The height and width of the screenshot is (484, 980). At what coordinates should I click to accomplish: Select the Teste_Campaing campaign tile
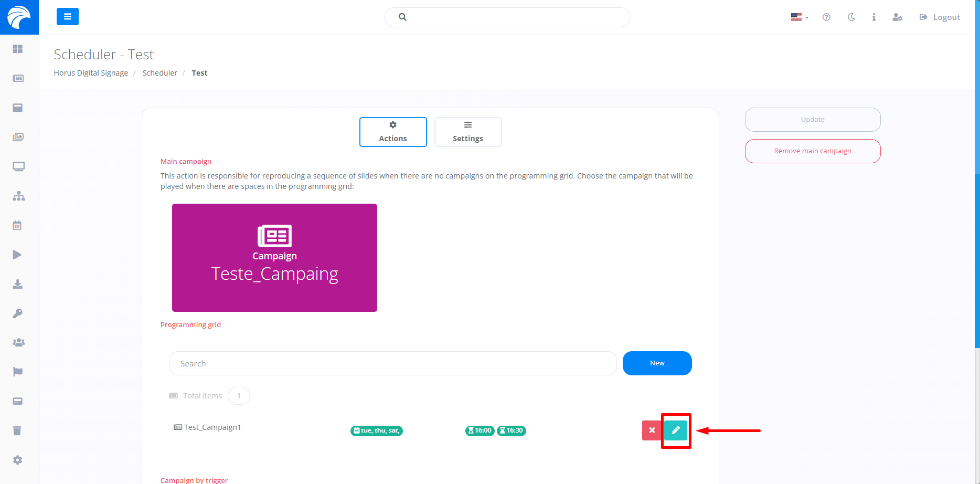[274, 258]
